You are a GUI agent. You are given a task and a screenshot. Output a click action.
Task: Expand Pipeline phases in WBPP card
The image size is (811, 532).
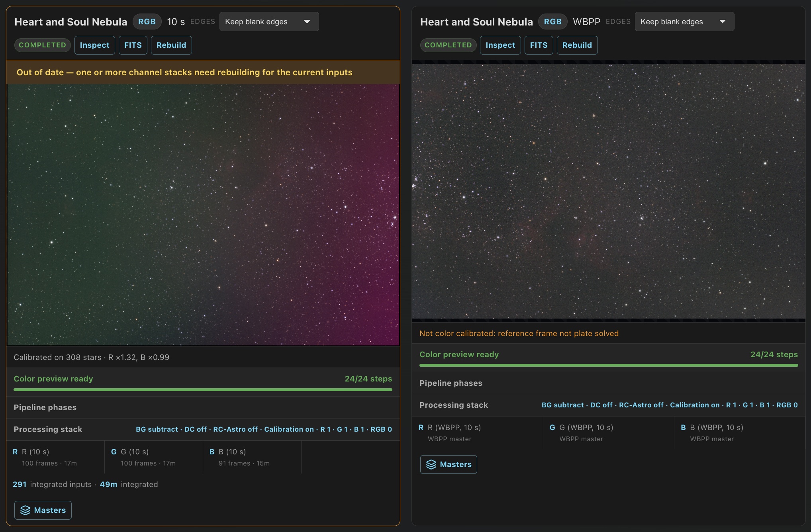pos(609,383)
